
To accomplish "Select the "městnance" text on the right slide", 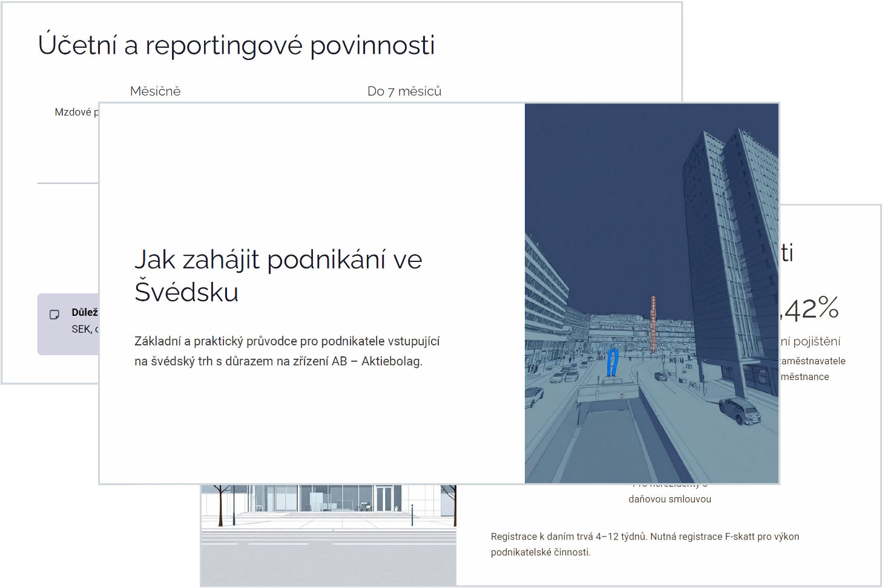I will (x=805, y=377).
